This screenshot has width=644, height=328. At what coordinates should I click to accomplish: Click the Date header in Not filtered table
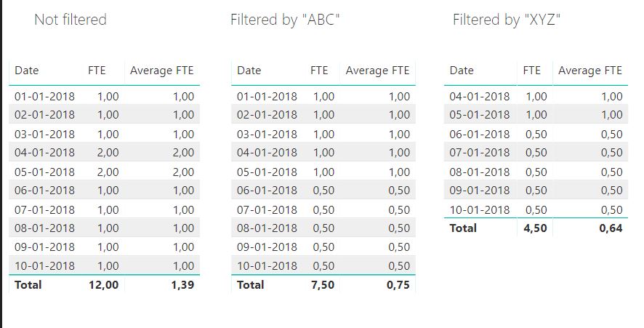[27, 71]
